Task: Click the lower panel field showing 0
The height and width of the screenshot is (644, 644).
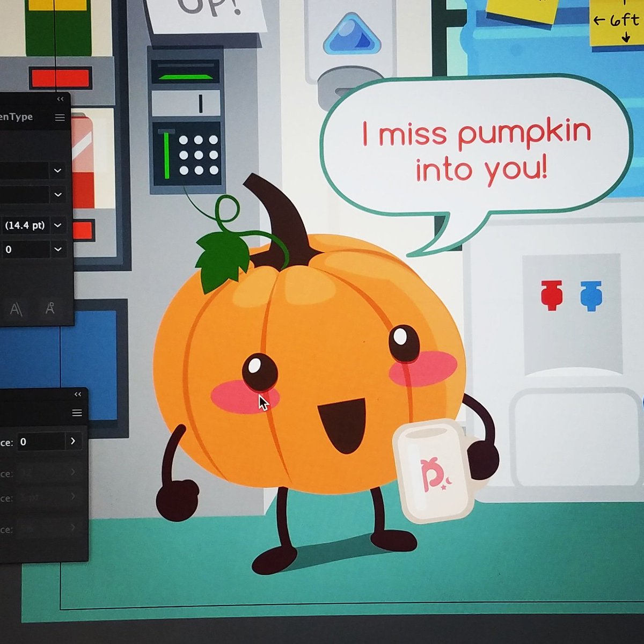Action: (x=40, y=442)
